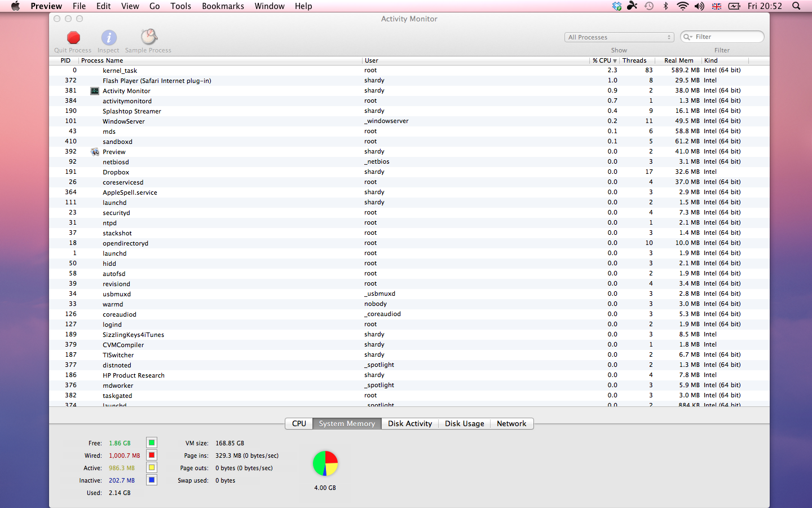Click the Activity Monitor process row icon
The image size is (812, 508).
pos(95,91)
